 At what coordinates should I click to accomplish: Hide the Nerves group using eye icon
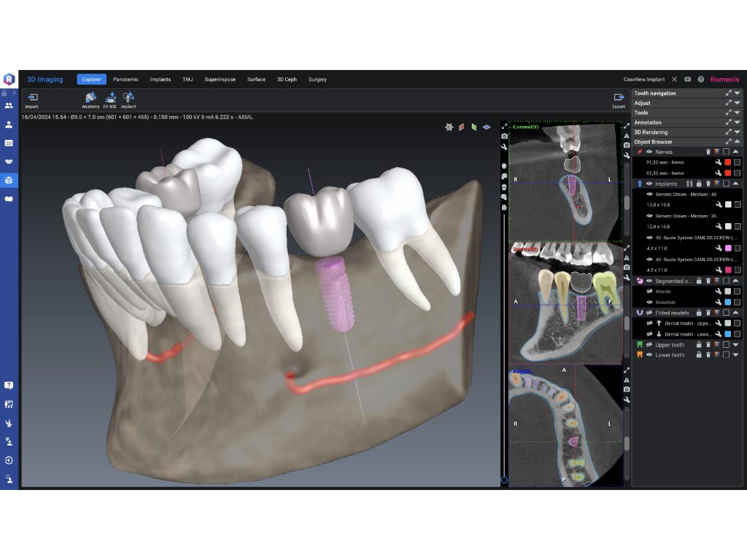pos(649,152)
